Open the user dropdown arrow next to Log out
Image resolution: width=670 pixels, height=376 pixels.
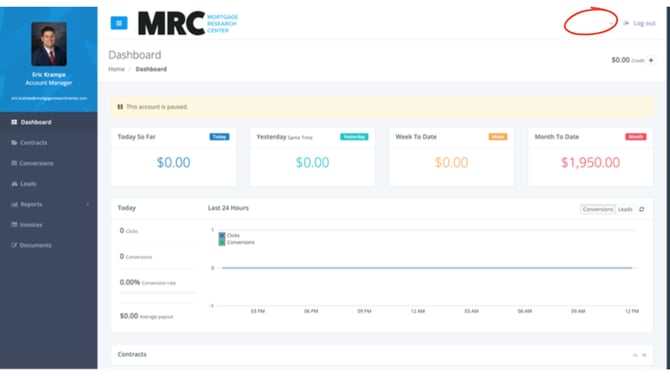611,23
